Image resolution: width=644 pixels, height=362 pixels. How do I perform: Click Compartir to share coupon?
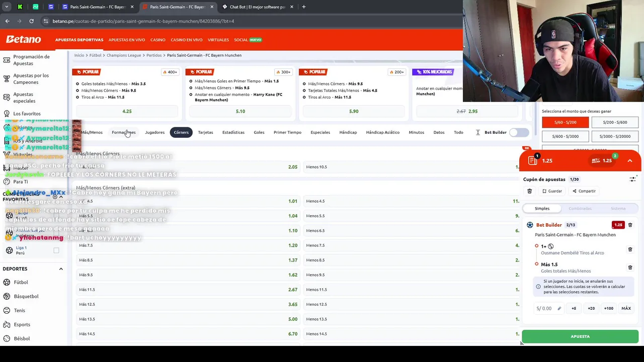pyautogui.click(x=584, y=191)
